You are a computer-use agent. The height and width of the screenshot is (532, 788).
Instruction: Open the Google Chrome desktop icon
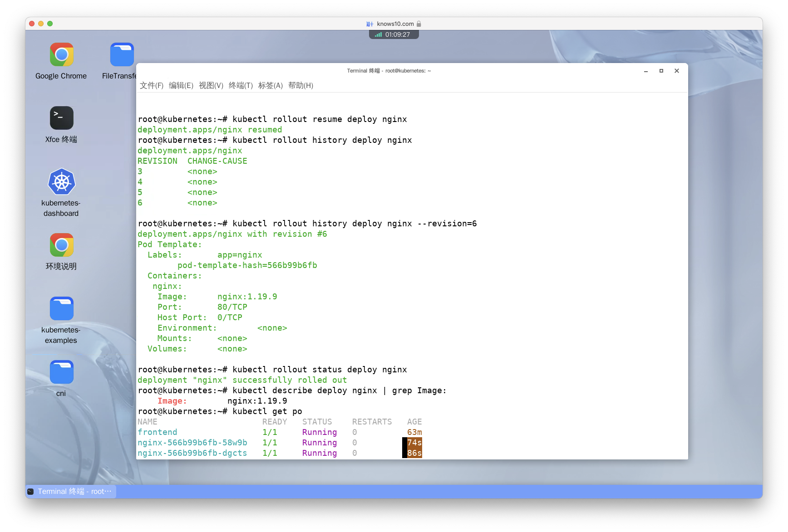(x=61, y=55)
